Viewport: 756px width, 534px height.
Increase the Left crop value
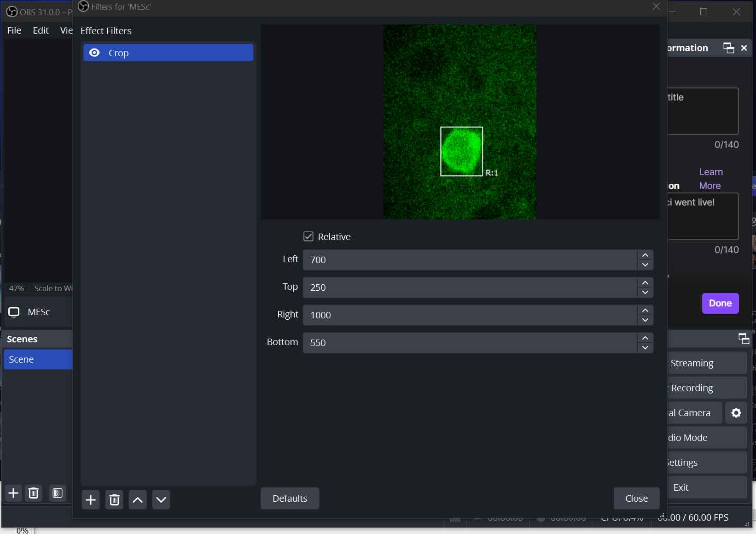coord(645,255)
